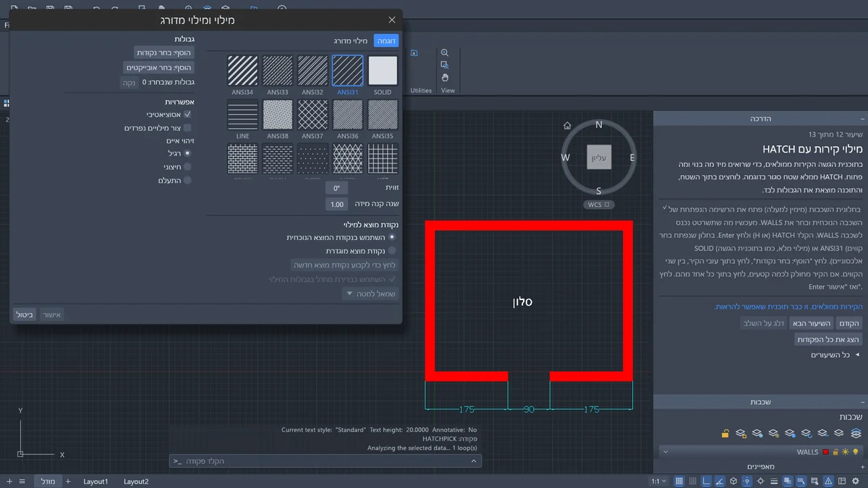868x488 pixels.
Task: Select the Pan hand tool
Action: [445, 77]
